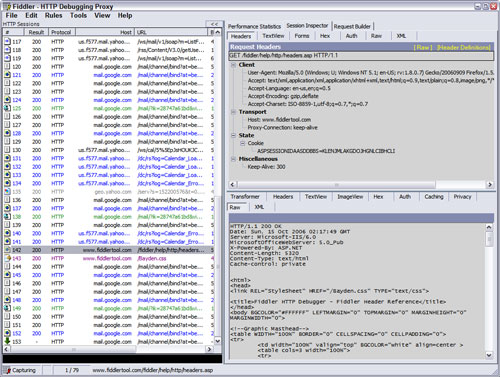Collapse the Client header group

pos(233,65)
